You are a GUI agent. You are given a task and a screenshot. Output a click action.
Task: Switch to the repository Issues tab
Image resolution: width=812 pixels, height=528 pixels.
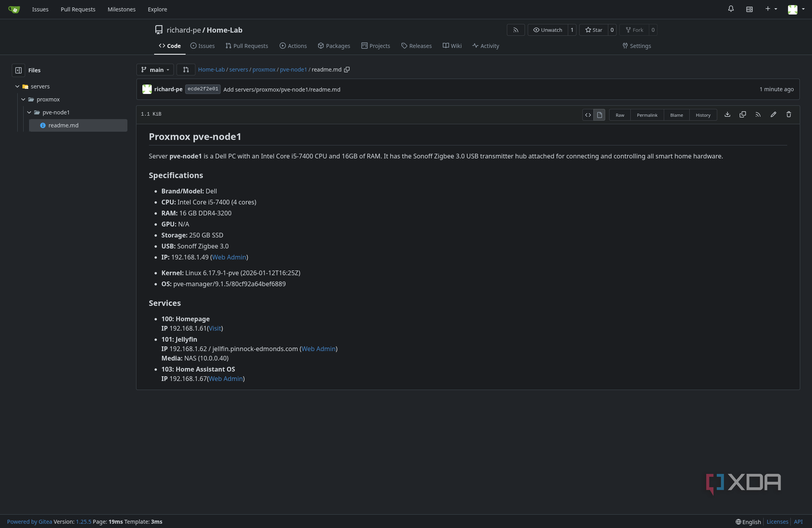click(202, 46)
